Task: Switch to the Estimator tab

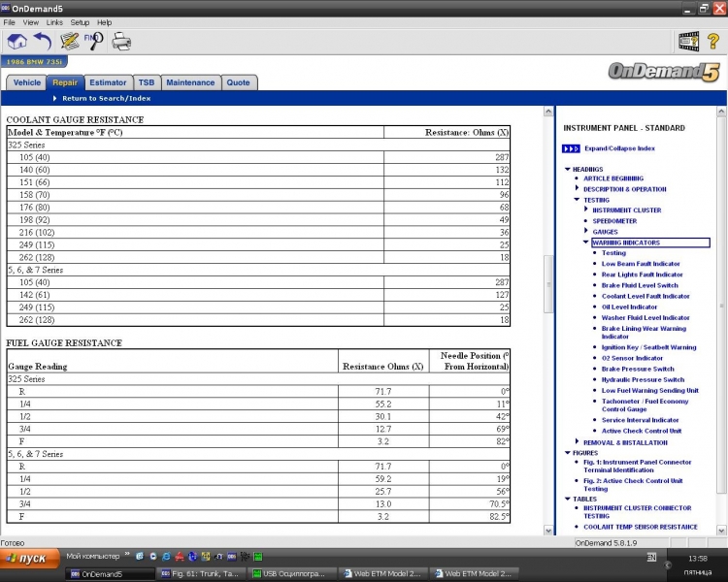Action: (x=107, y=82)
